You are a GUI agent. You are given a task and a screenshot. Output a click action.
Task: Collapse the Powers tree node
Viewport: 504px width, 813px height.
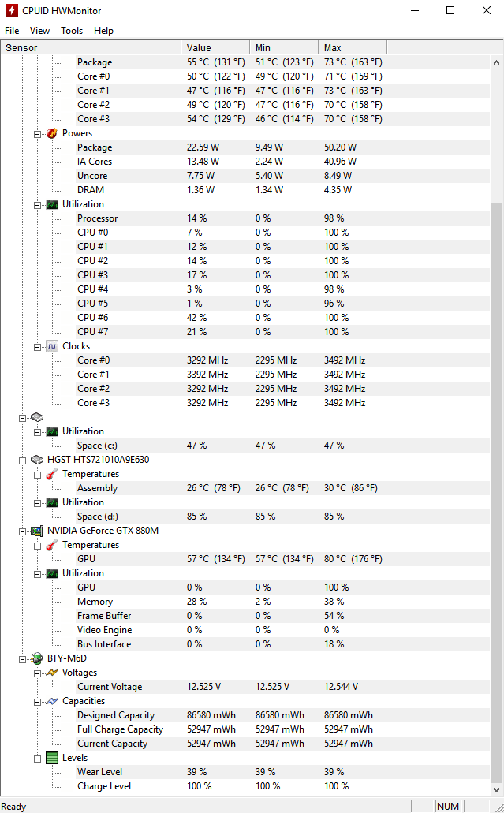coord(37,133)
